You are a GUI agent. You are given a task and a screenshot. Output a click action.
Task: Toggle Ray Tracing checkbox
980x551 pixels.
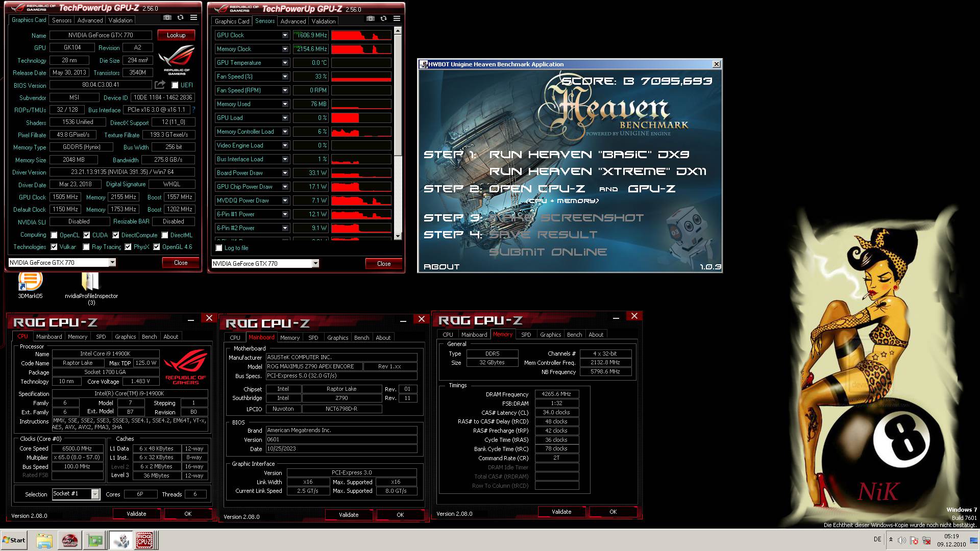86,247
